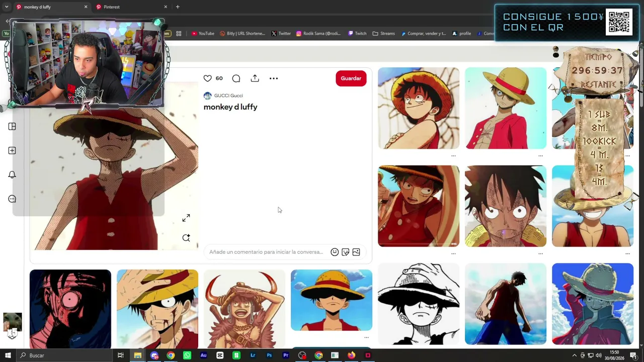Open the Windows Start menu
This screenshot has width=644, height=362.
[8, 355]
